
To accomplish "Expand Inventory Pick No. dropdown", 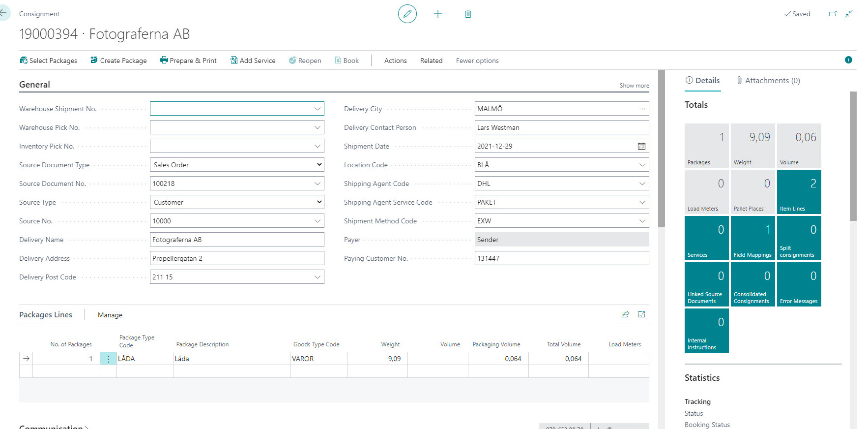I will 318,146.
